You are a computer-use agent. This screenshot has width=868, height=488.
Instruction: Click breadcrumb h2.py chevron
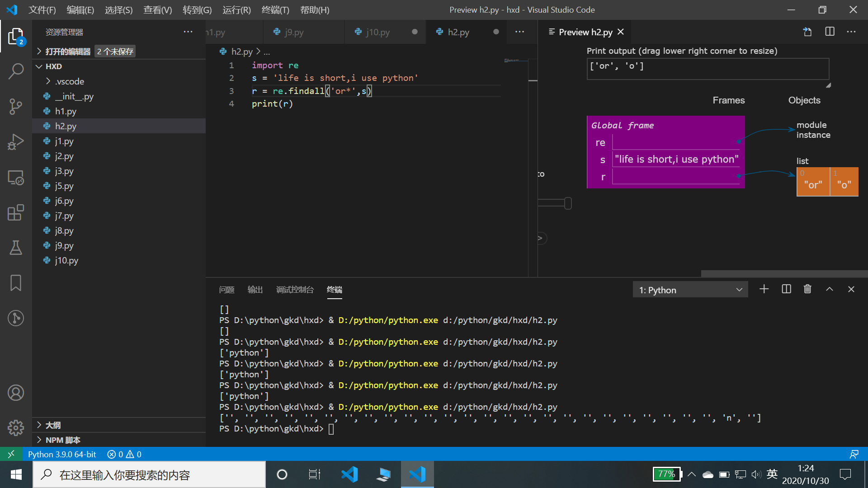coord(259,52)
